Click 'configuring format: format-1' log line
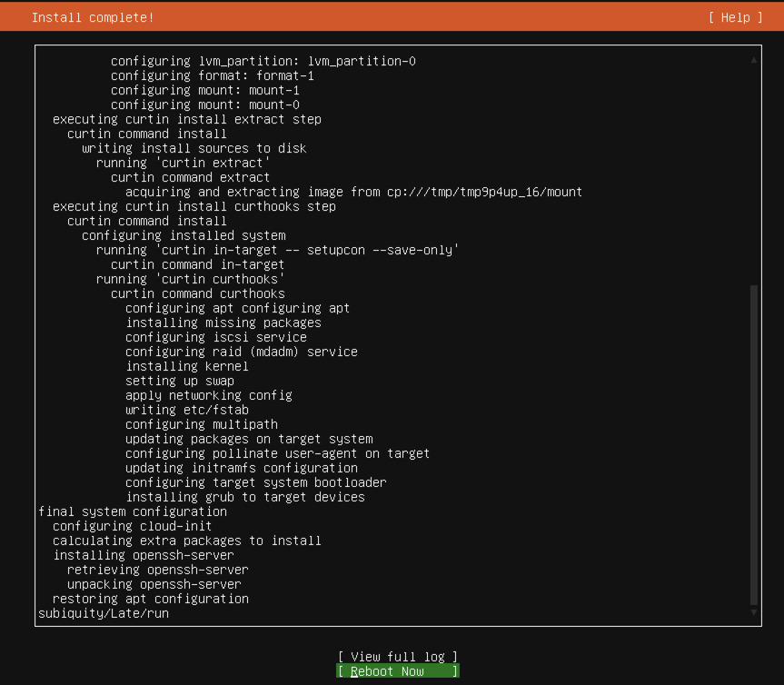The image size is (784, 685). [x=213, y=76]
